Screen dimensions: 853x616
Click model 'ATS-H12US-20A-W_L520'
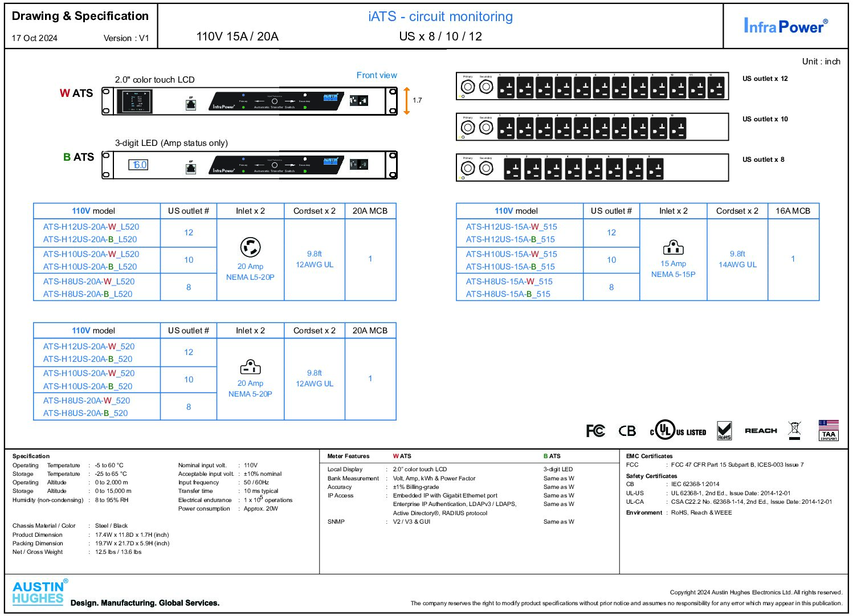pos(91,227)
